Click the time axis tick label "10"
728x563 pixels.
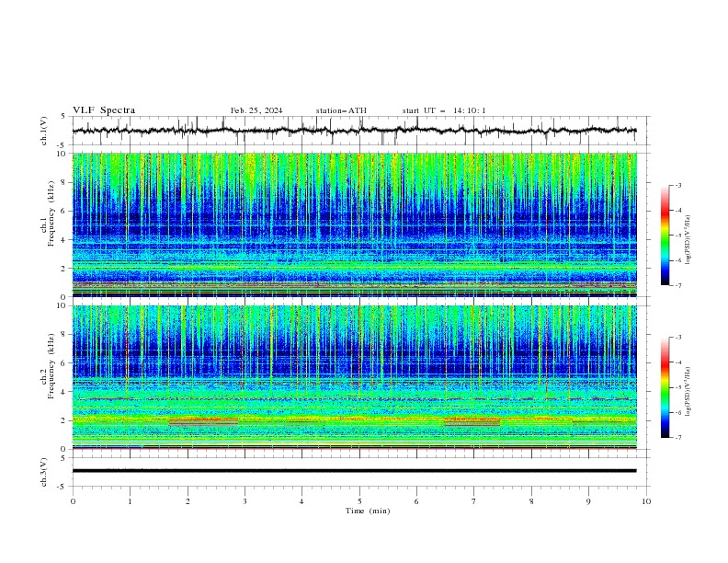point(646,501)
